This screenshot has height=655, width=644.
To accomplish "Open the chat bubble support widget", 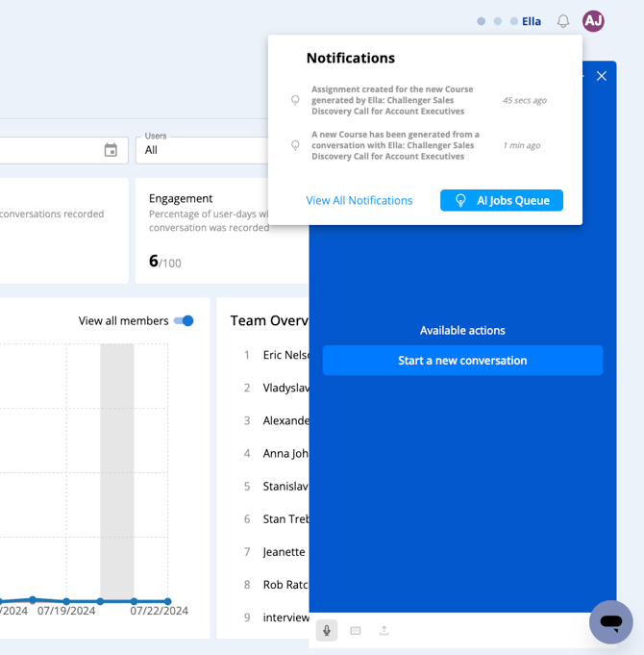I will coord(610,622).
